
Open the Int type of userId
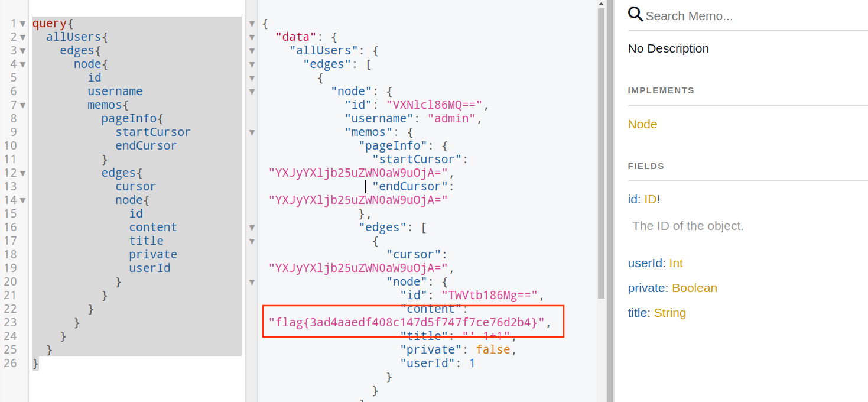coord(676,263)
